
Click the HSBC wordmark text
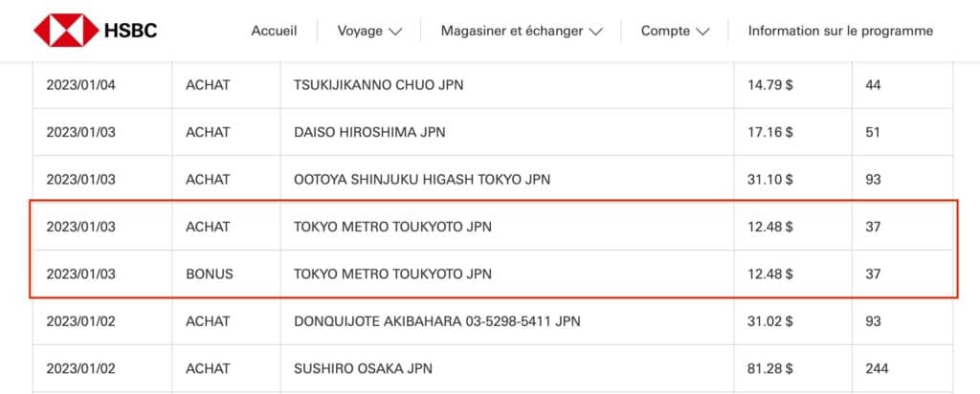click(131, 31)
